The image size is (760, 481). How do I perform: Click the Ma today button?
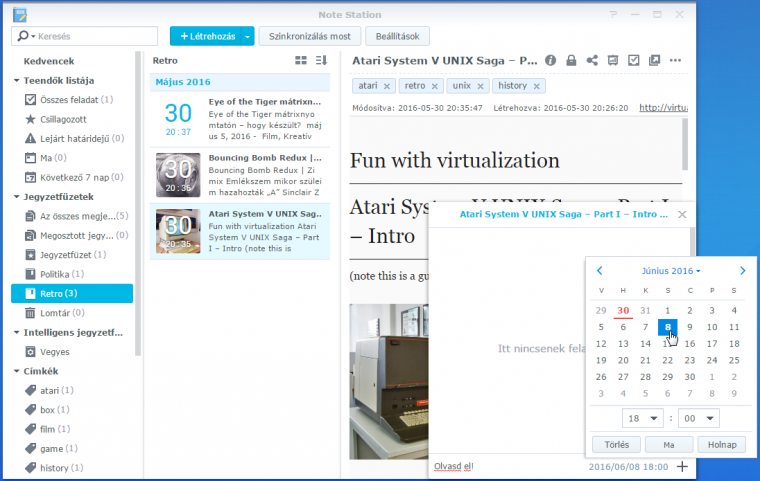point(669,445)
